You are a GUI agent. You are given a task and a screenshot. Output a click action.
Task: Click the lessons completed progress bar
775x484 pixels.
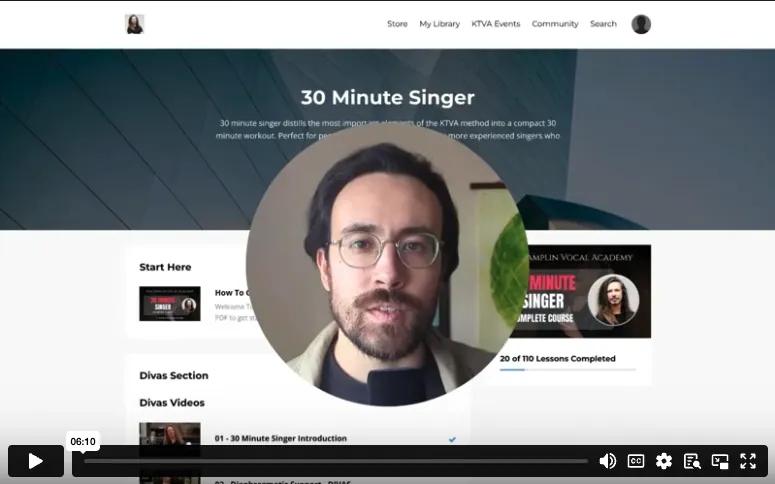tap(567, 369)
